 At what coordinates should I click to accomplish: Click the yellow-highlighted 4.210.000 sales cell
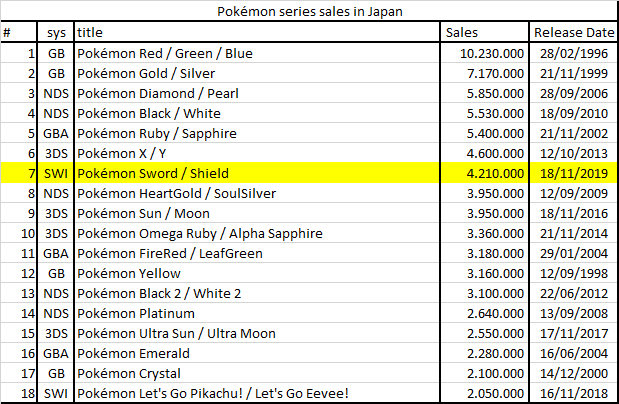(x=484, y=172)
